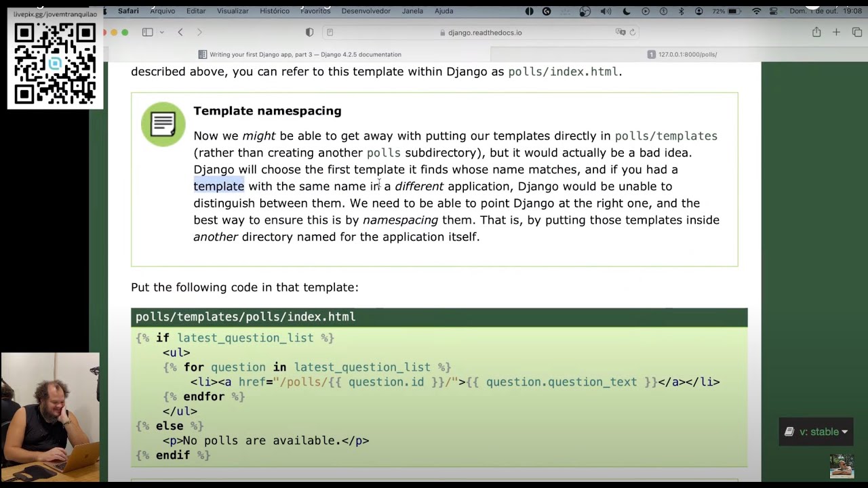Open the Histórico menu
This screenshot has height=488, width=868.
tap(275, 11)
